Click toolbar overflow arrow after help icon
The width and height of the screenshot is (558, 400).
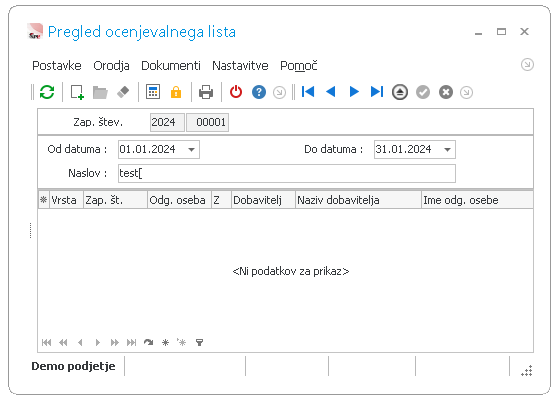point(279,93)
